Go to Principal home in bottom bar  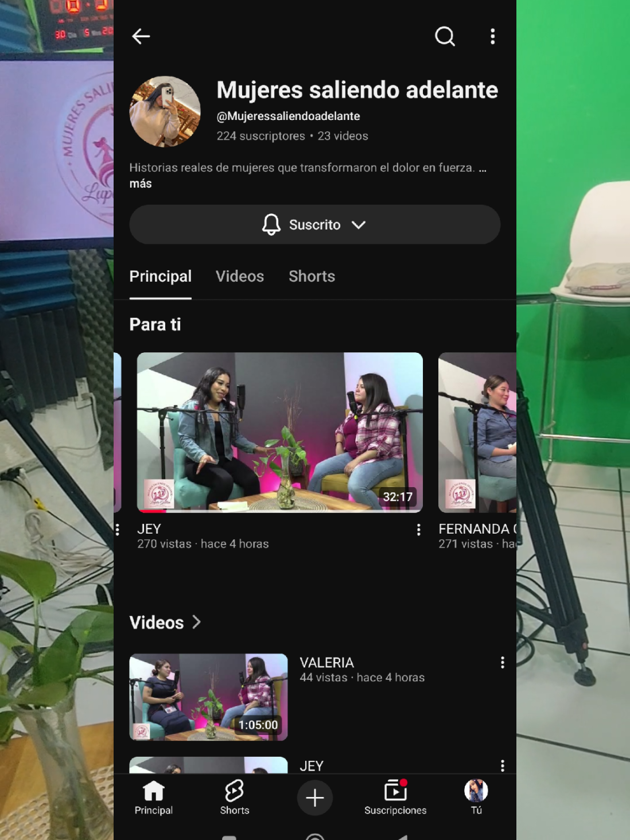[154, 798]
